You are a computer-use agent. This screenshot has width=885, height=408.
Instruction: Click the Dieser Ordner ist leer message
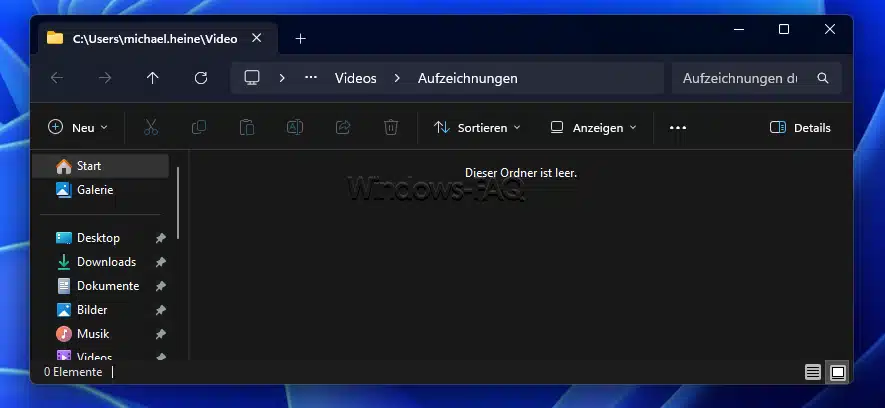[x=520, y=173]
